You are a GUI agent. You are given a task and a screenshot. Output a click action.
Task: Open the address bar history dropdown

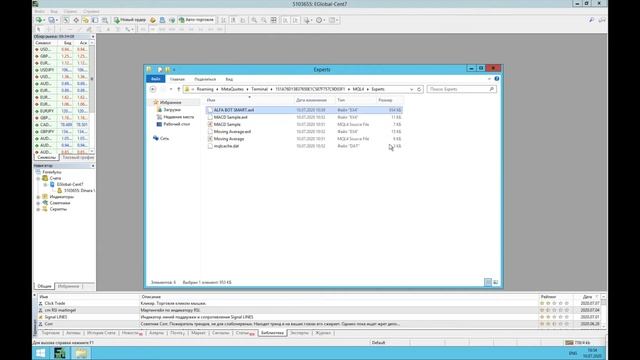click(x=411, y=89)
